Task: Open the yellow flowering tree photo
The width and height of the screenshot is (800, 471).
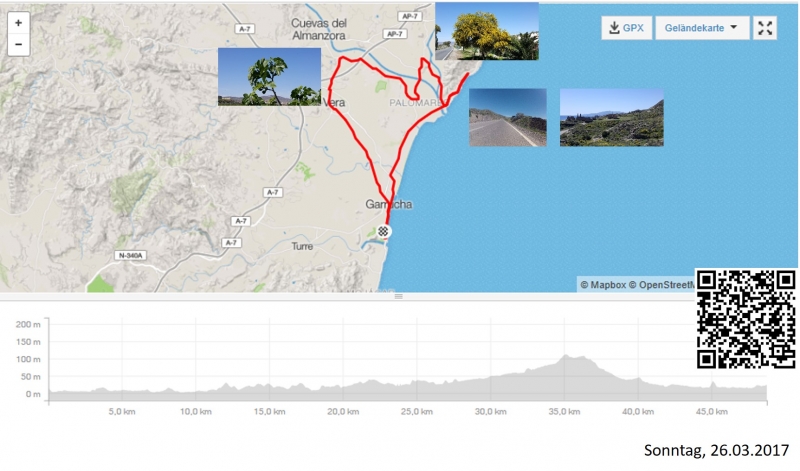Action: pos(487,31)
